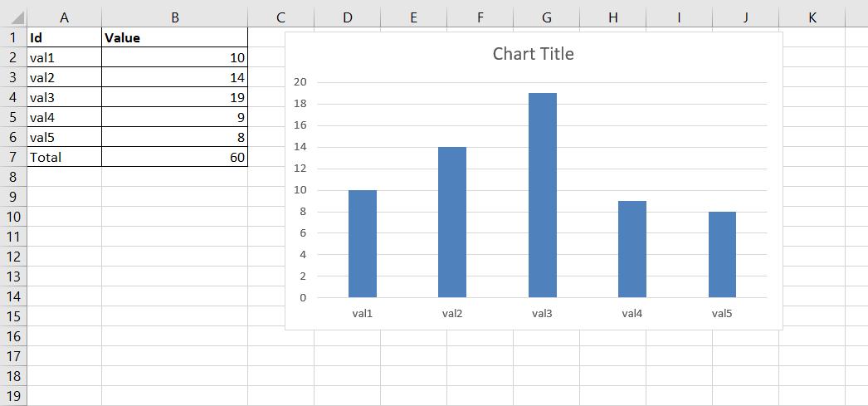Select the Value header cell
The image size is (868, 406).
pos(174,37)
